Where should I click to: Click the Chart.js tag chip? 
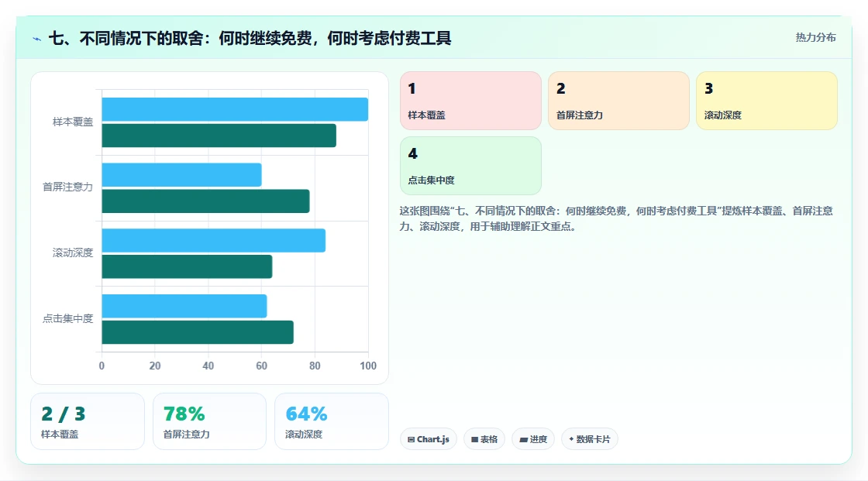[429, 439]
